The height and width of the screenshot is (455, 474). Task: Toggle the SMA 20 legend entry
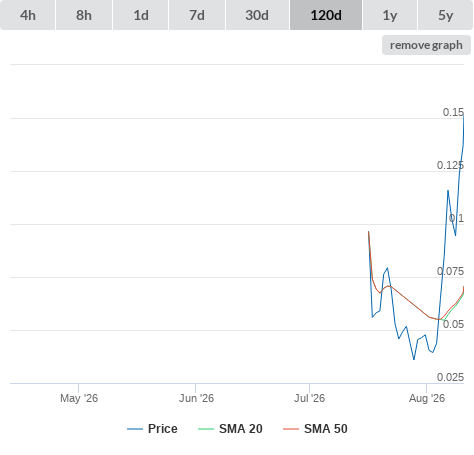coord(241,429)
